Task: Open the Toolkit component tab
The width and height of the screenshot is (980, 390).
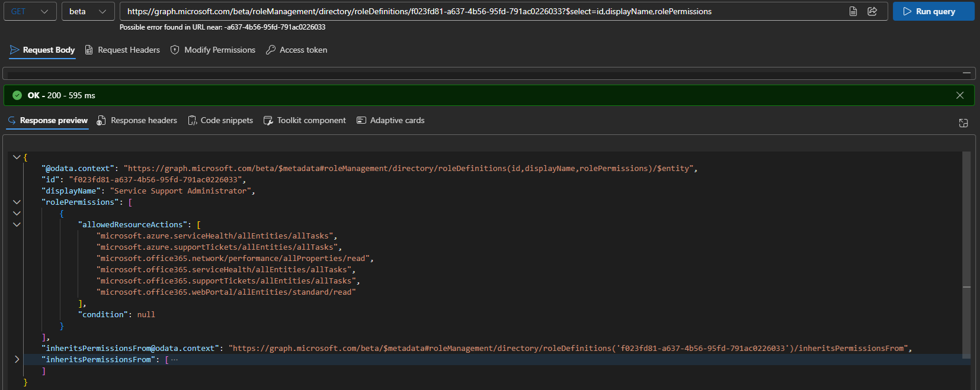Action: click(305, 121)
